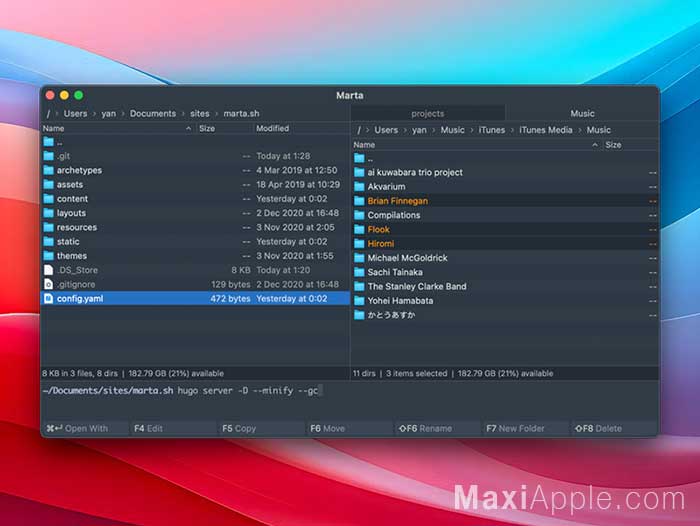Select the 'Compilations' folder name
The width and height of the screenshot is (700, 526).
(394, 215)
